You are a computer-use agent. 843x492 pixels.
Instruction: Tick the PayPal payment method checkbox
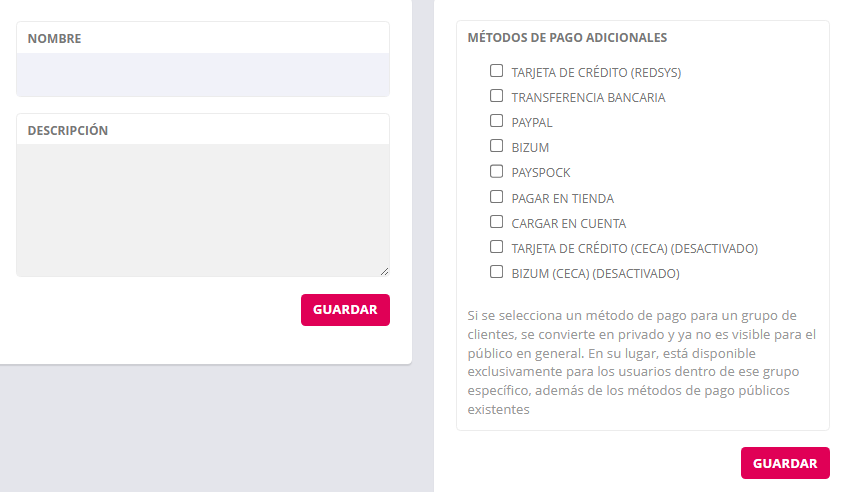[x=496, y=121]
